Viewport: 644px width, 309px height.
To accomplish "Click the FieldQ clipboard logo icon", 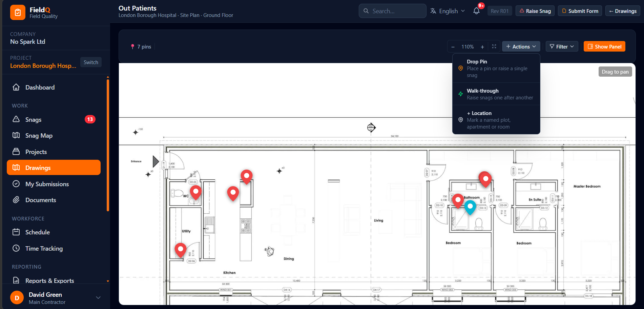I will coord(18,13).
